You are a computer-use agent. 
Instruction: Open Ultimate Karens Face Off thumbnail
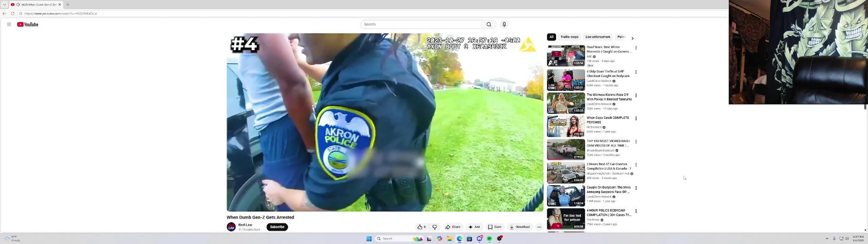tap(566, 103)
